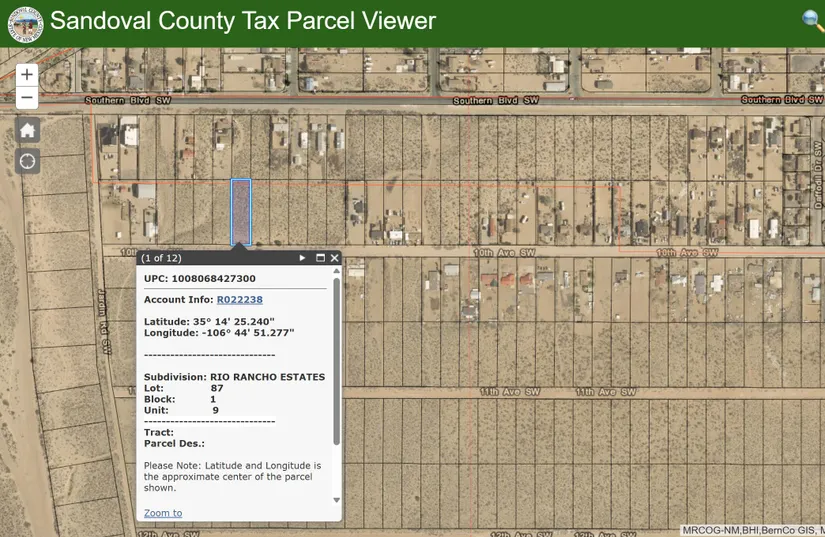Click the Sandoval County seal logo
Viewport: 825px width, 537px height.
23,22
